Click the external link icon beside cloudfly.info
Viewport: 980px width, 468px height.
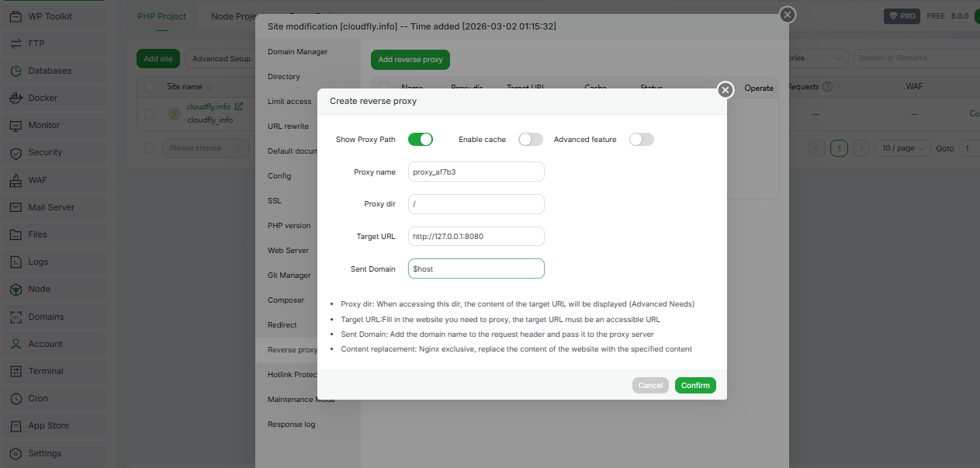point(239,106)
